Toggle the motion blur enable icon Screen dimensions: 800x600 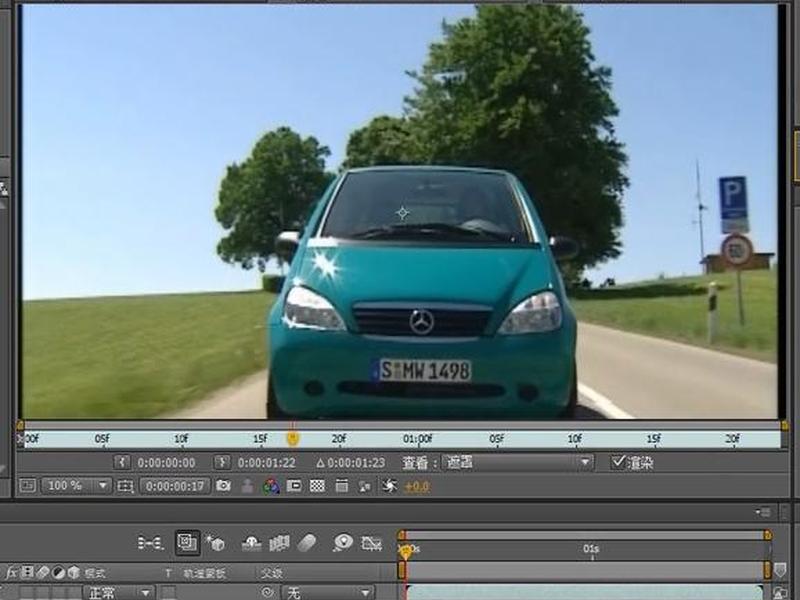click(307, 543)
